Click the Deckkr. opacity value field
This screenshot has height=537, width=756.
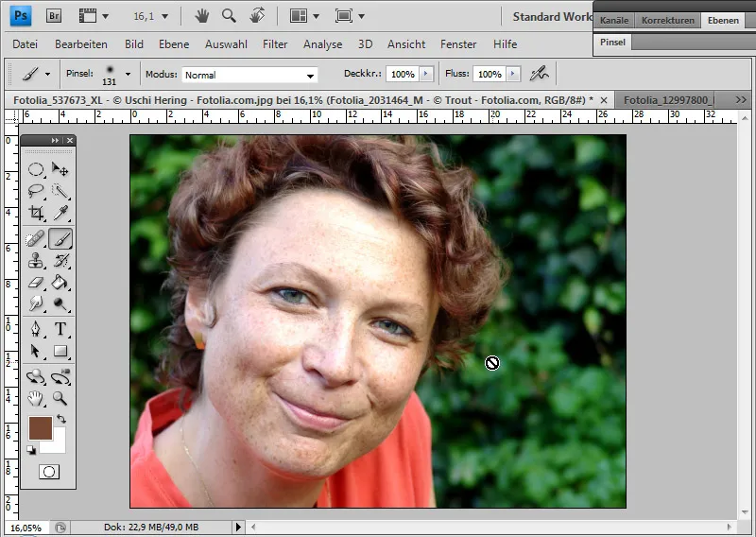pos(403,74)
